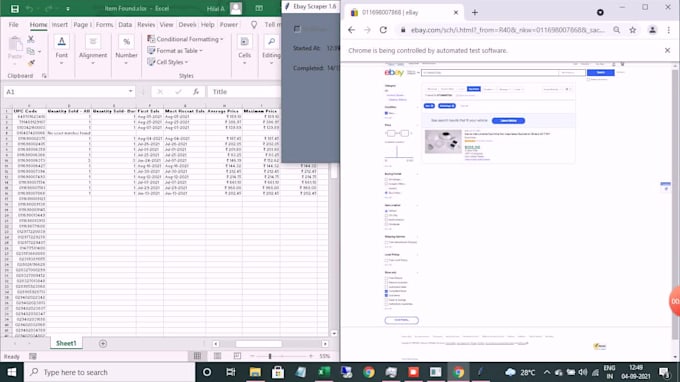
Task: Click the Cut scissors icon in Clipboard group
Action: tap(31, 39)
